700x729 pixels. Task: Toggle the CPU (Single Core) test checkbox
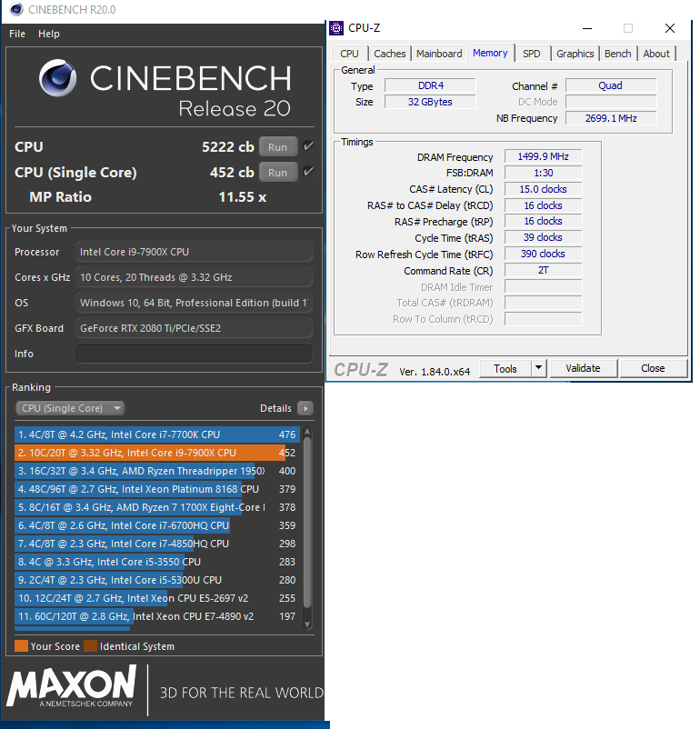308,172
